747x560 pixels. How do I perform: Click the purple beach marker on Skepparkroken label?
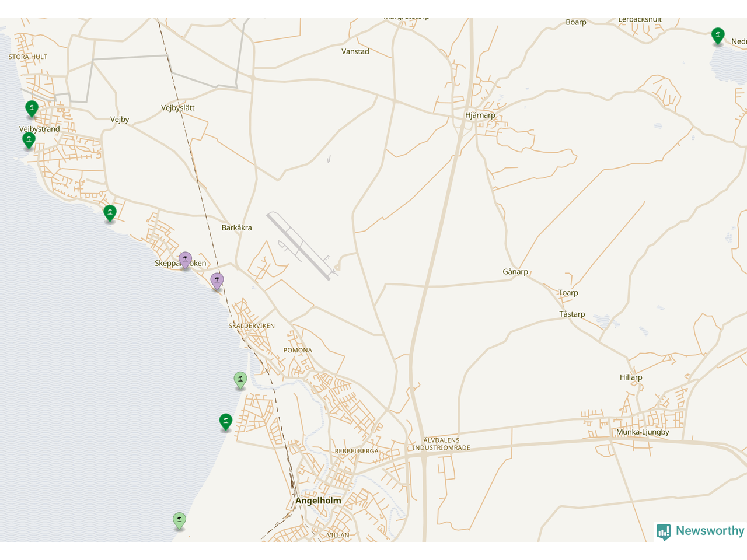185,260
